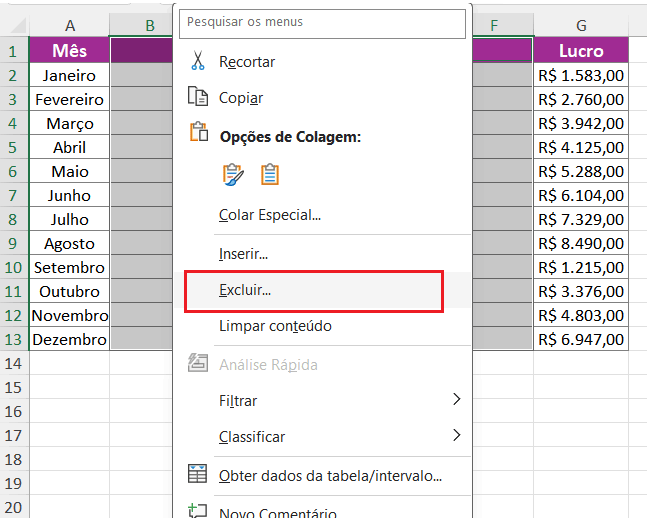
Task: Select column G header
Action: click(x=581, y=26)
